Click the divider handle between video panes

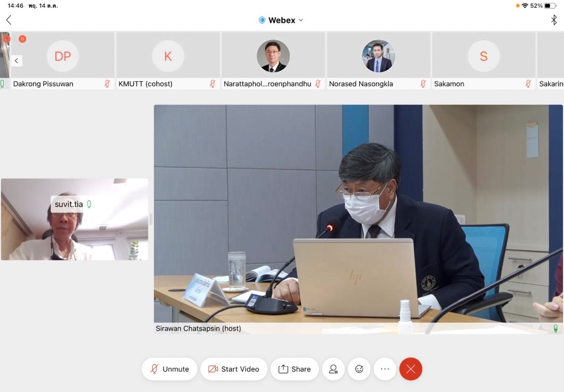pos(151,219)
